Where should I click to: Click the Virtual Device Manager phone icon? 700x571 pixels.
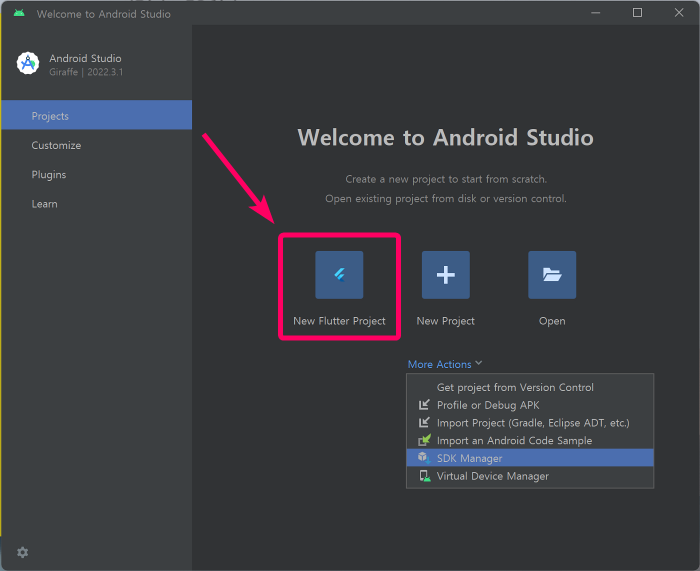click(425, 476)
